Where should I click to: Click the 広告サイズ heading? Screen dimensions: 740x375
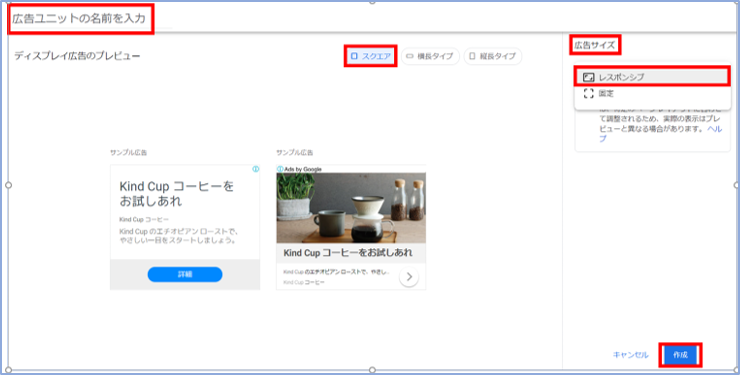(594, 45)
